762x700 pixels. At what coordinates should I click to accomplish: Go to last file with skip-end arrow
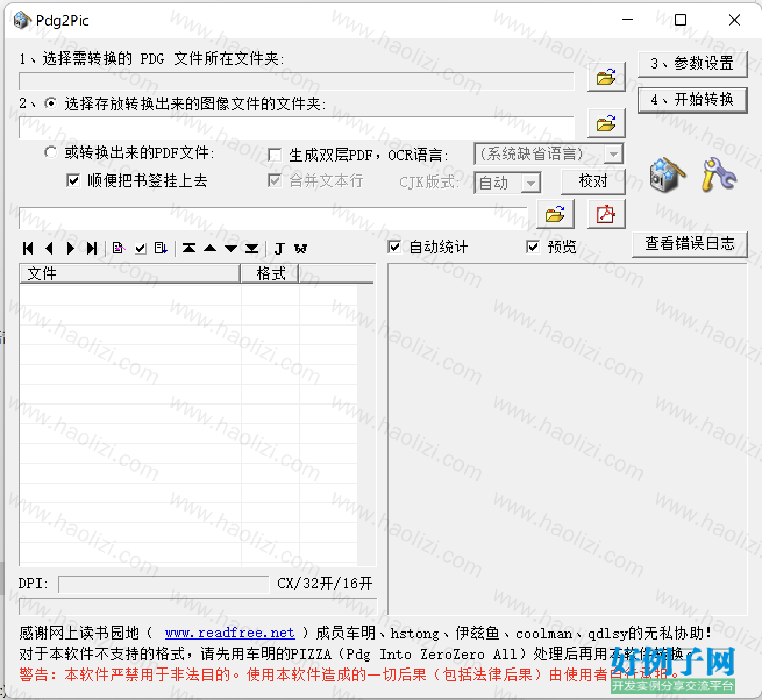[92, 248]
